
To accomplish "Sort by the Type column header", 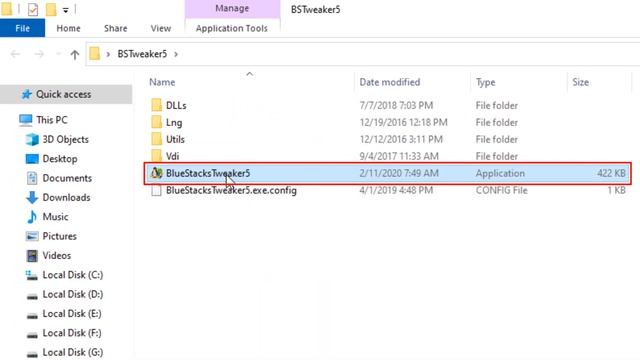I will point(485,82).
